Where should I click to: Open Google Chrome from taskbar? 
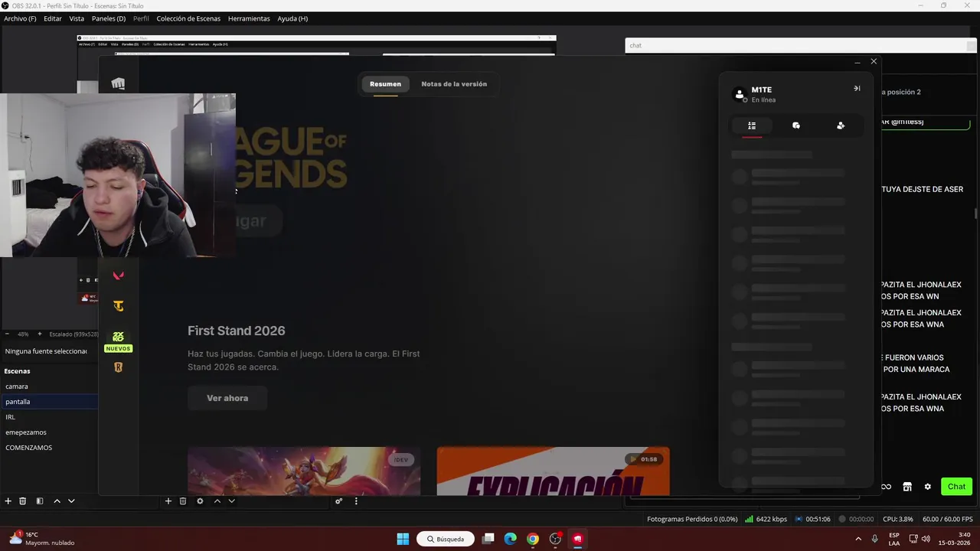[x=533, y=539]
